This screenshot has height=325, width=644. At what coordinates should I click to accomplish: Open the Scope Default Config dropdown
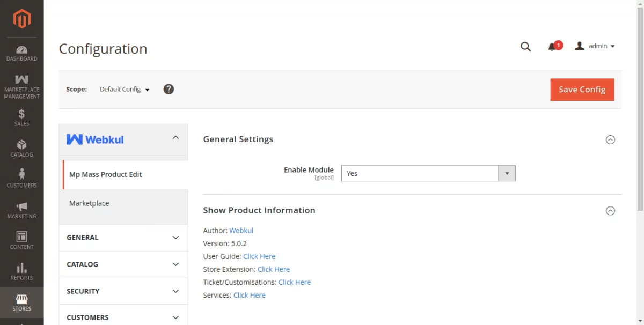click(125, 90)
